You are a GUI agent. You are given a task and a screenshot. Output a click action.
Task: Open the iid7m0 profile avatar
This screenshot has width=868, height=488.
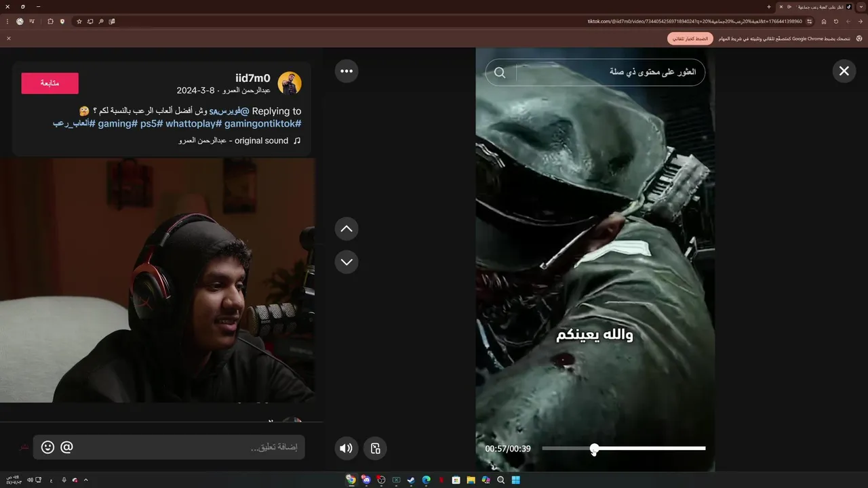click(x=290, y=83)
